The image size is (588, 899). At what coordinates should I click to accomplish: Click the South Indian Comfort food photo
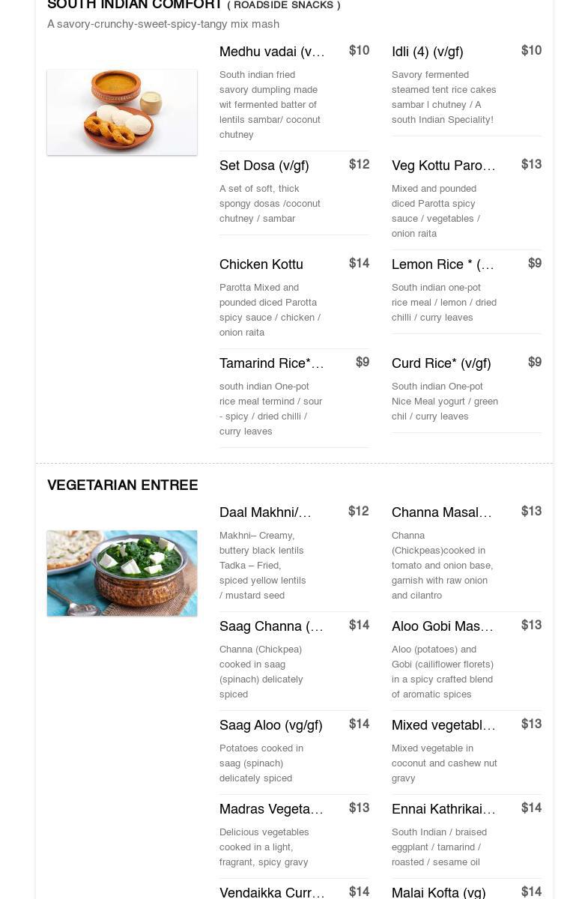point(122,112)
